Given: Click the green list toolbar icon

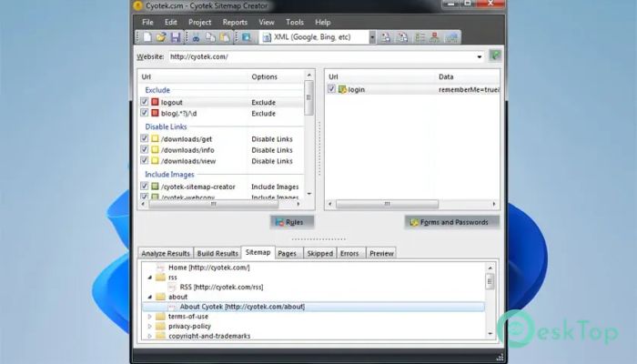Looking at the screenshot, I should click(420, 37).
